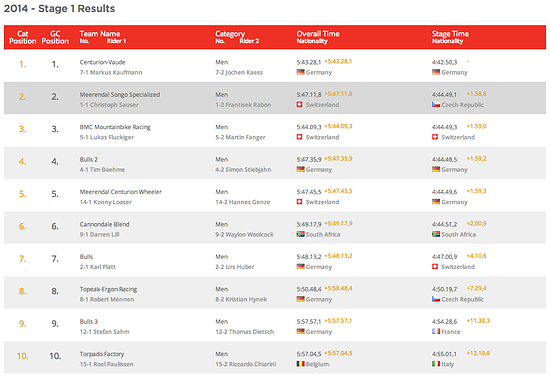Click the Belgium flag in Torpado Factory row
The image size is (550, 376).
300,364
